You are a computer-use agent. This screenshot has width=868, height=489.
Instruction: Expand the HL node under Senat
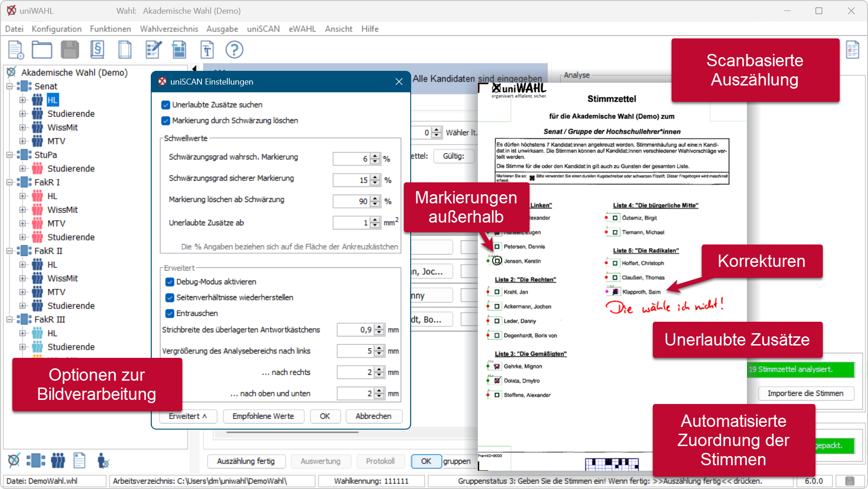pyautogui.click(x=22, y=100)
